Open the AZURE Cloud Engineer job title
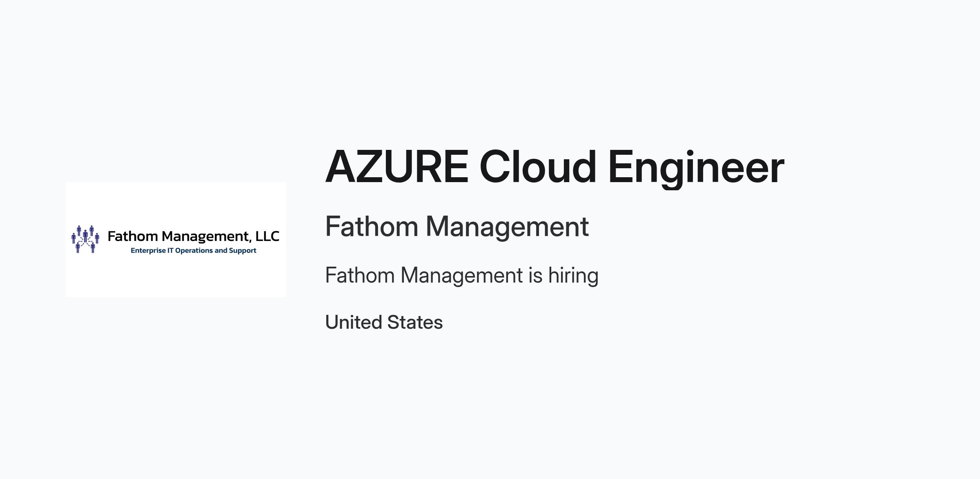 [x=555, y=167]
